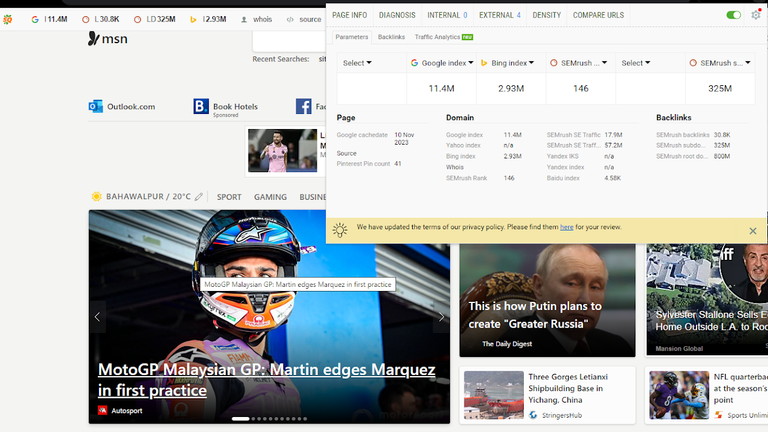
Task: Open the settings gear icon in SEOquake panel
Action: pos(756,15)
